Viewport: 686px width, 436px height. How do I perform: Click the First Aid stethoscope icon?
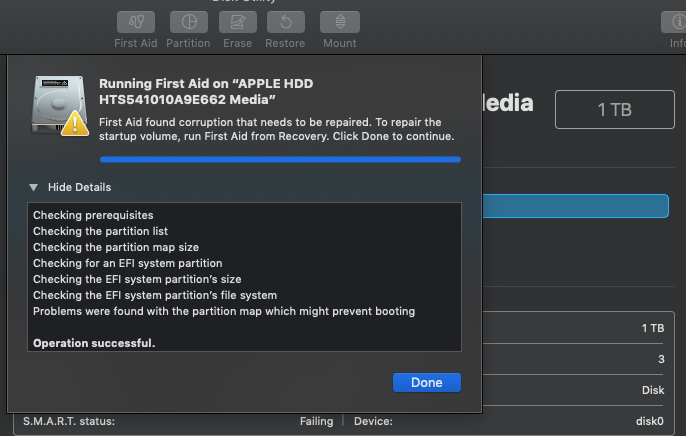point(136,22)
